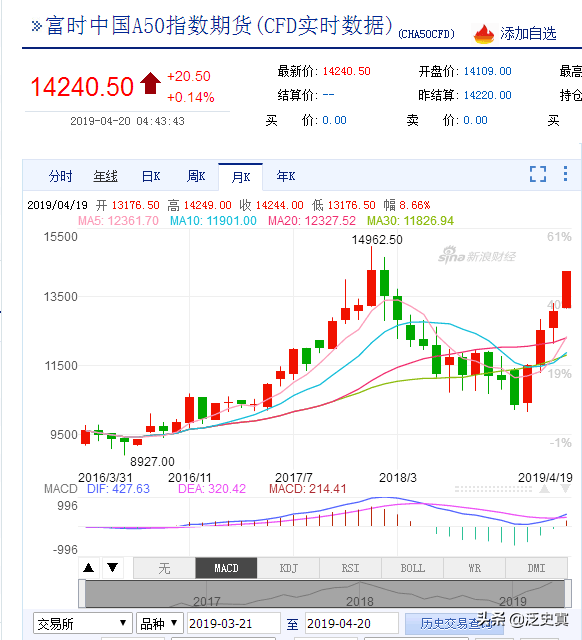Select the DMI indicator button

pos(536,568)
